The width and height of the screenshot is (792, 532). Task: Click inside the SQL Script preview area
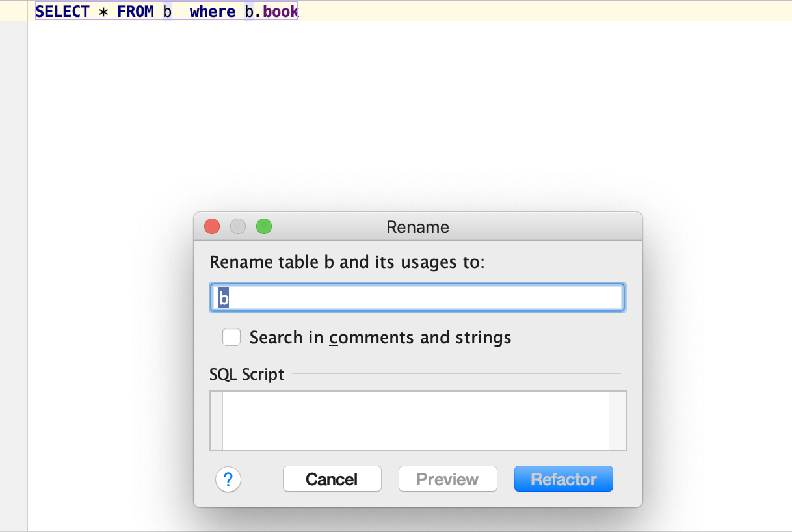(415, 420)
